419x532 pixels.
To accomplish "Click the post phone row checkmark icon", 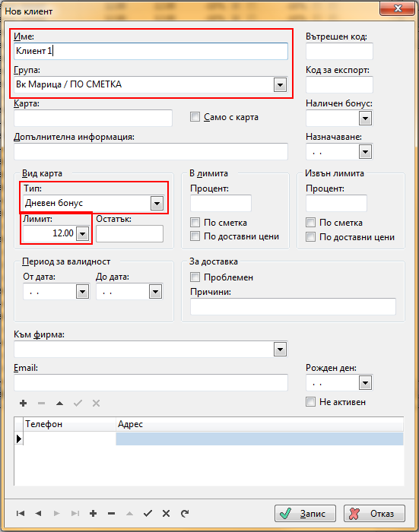I will 78,403.
